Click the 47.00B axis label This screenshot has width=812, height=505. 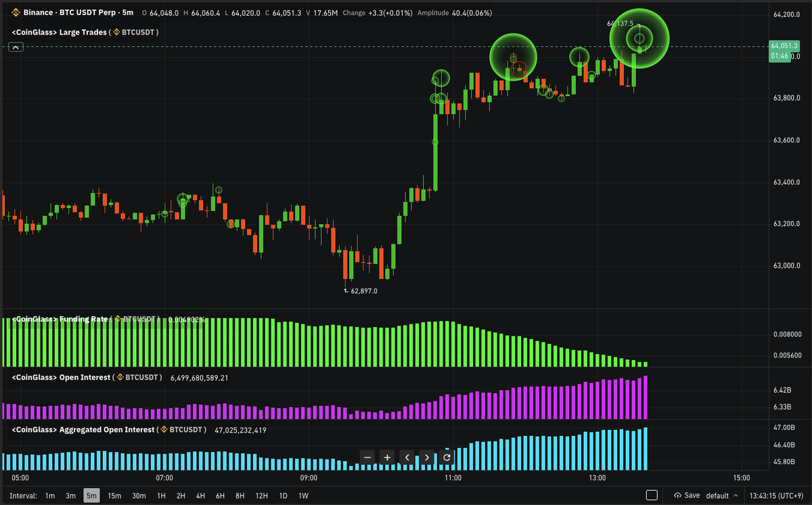click(x=784, y=428)
